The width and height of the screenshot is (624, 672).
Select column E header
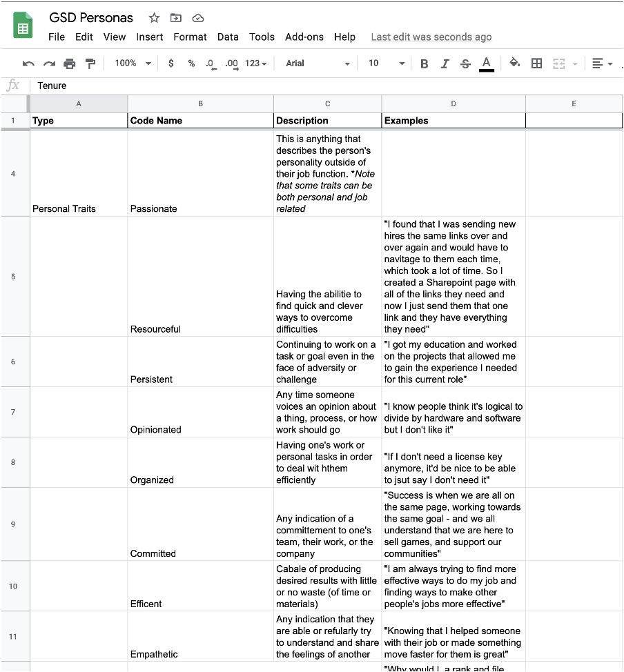click(x=574, y=103)
